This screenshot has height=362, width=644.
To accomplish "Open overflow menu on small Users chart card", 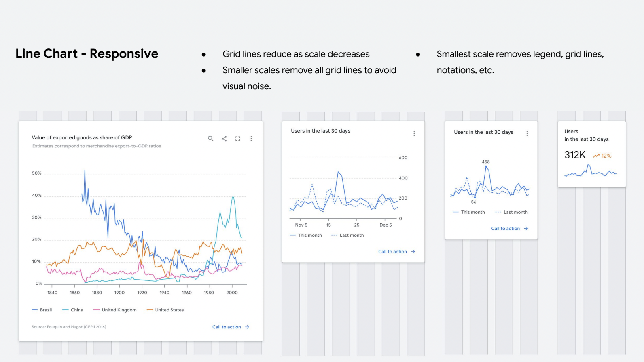I will tap(527, 134).
